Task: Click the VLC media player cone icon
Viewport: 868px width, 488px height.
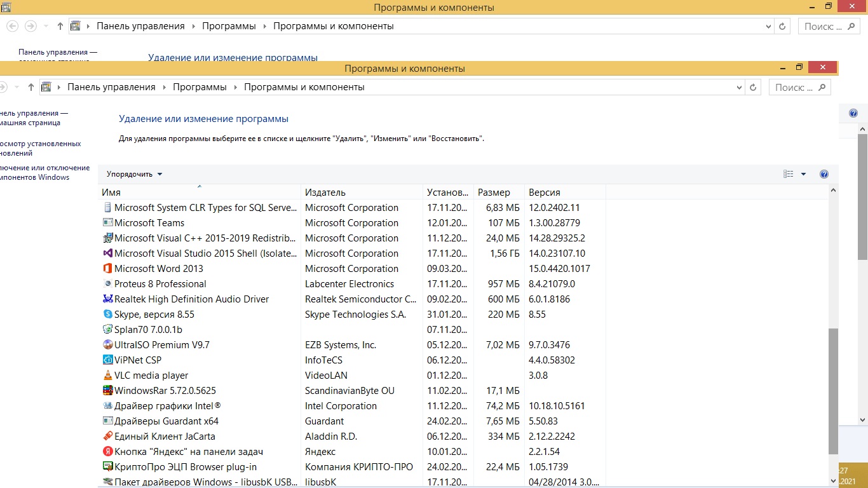Action: click(108, 376)
